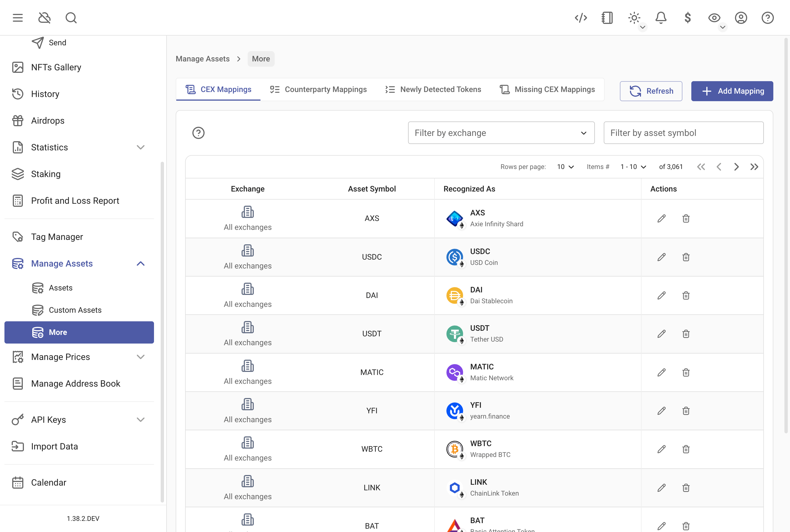Switch to the Counterparty Mappings tab
This screenshot has width=790, height=532.
318,89
